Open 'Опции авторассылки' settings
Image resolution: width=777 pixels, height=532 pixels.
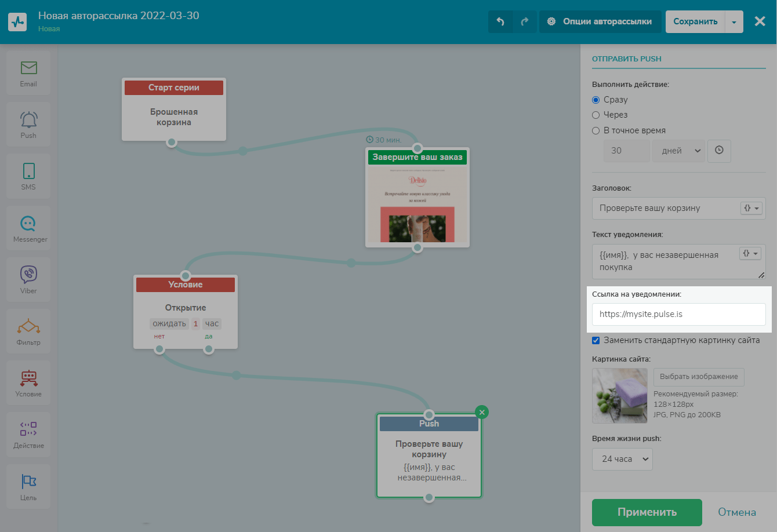click(600, 22)
